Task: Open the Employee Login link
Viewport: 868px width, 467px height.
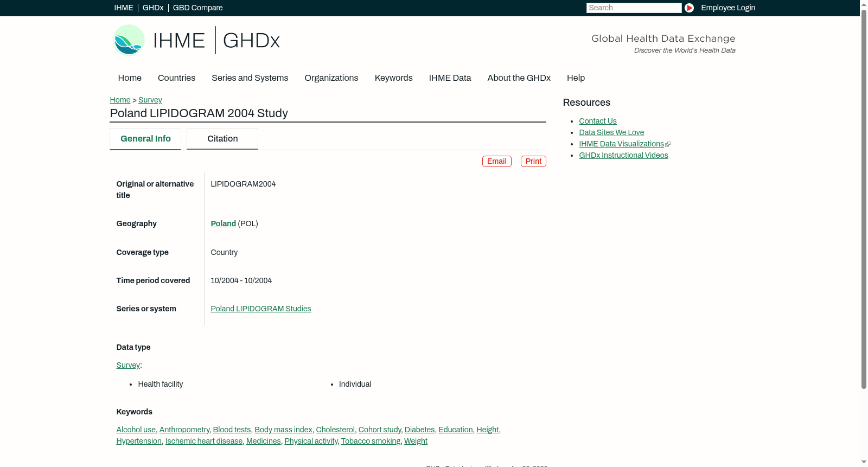Action: (x=728, y=8)
